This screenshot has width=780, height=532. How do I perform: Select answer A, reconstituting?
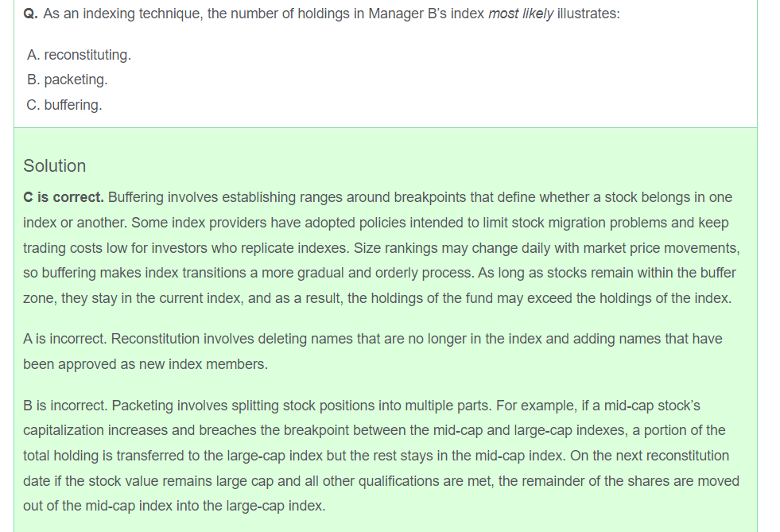tap(79, 55)
